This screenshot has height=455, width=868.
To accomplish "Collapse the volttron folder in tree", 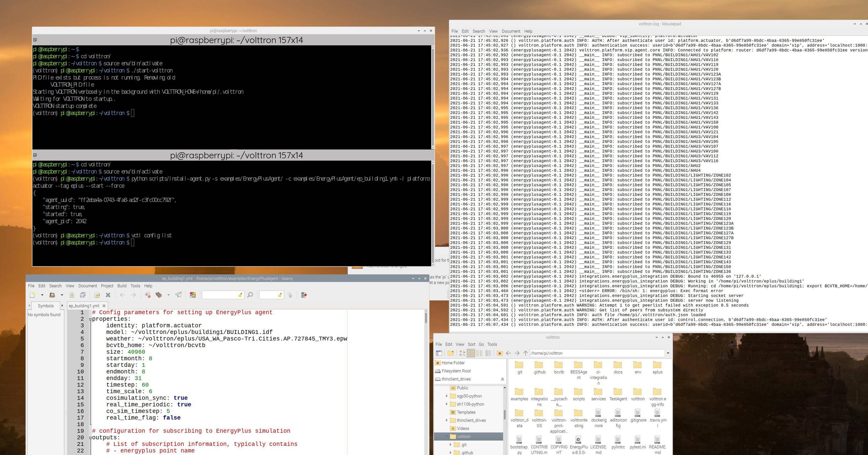I will [x=447, y=437].
